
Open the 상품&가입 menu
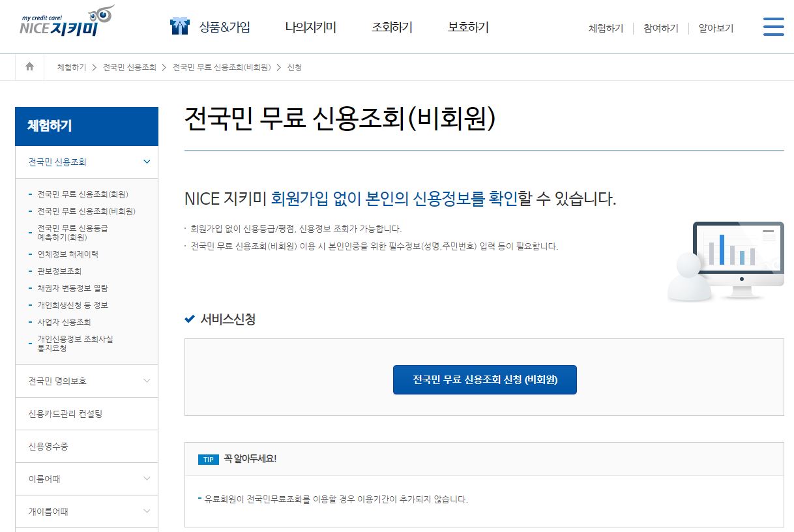click(x=224, y=27)
